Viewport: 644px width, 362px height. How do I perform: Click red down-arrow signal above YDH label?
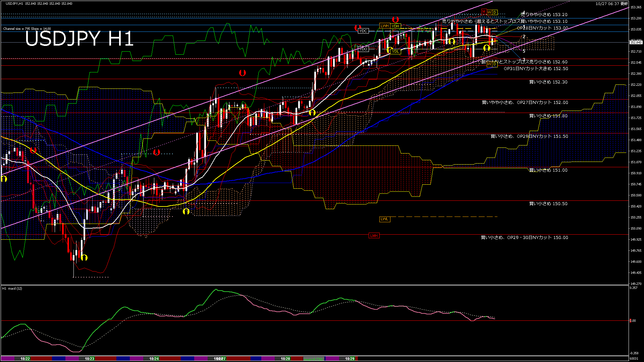click(395, 19)
